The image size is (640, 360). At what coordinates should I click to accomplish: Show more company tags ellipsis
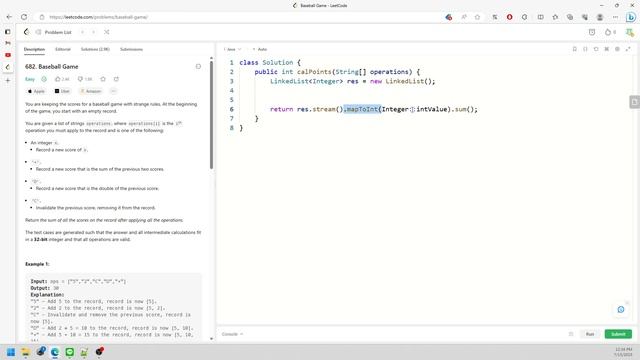tap(113, 91)
